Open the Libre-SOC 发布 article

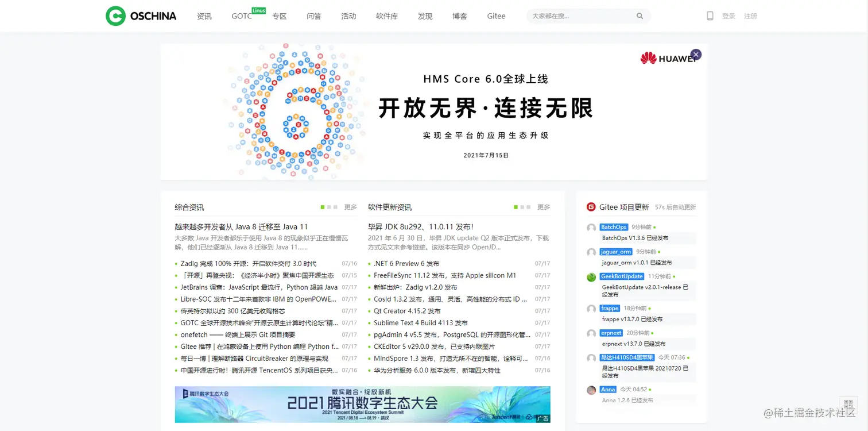point(258,299)
